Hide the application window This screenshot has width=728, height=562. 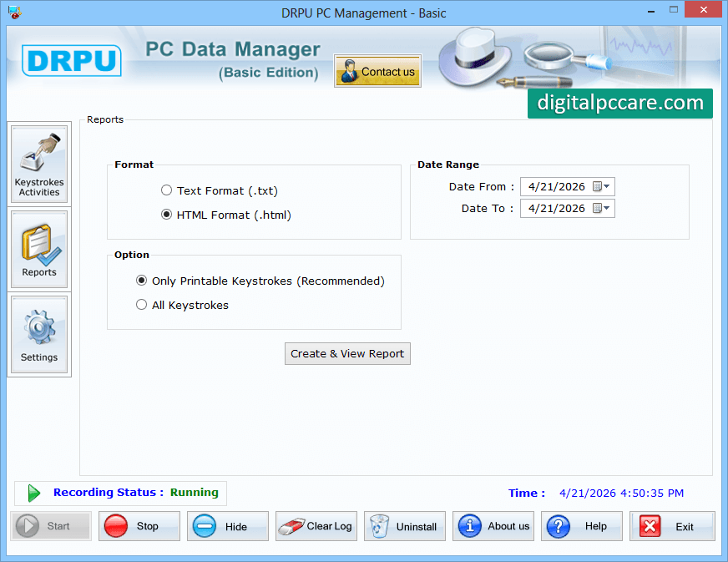227,526
